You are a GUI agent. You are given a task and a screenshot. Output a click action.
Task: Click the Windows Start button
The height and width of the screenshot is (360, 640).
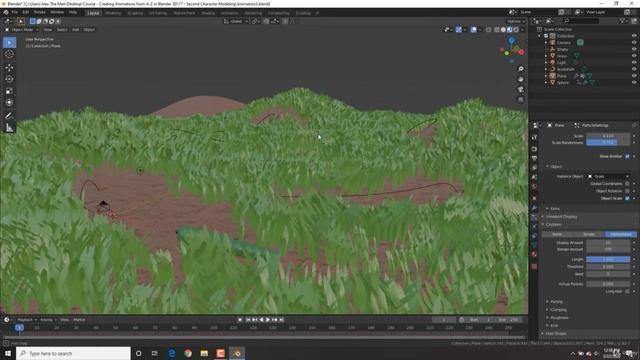(8, 353)
